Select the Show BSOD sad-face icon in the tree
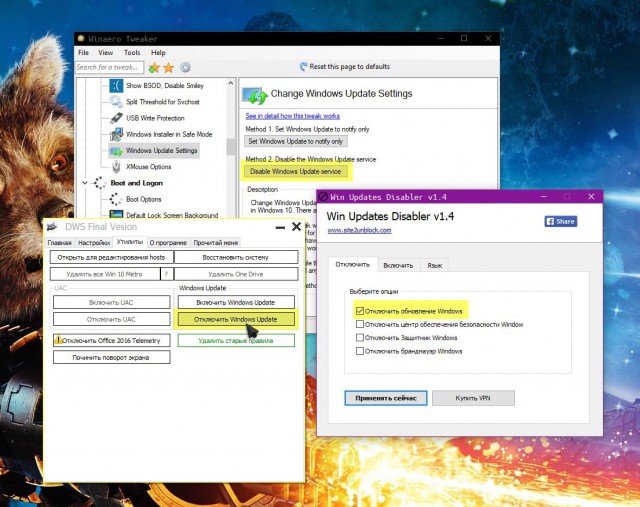 pos(116,86)
